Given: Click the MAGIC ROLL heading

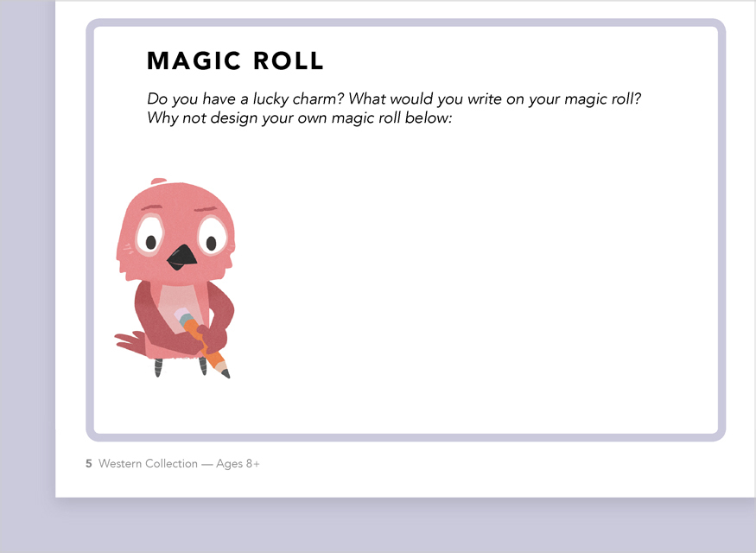Looking at the screenshot, I should (x=235, y=61).
